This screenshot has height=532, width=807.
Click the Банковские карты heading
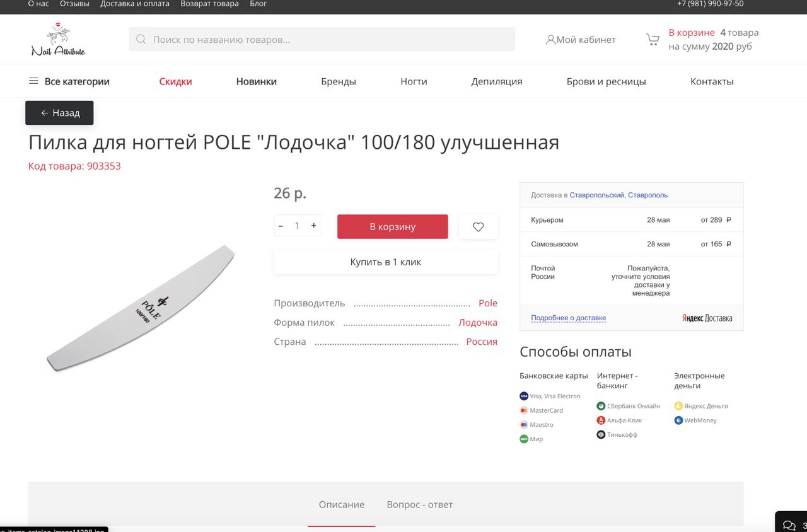coord(554,376)
